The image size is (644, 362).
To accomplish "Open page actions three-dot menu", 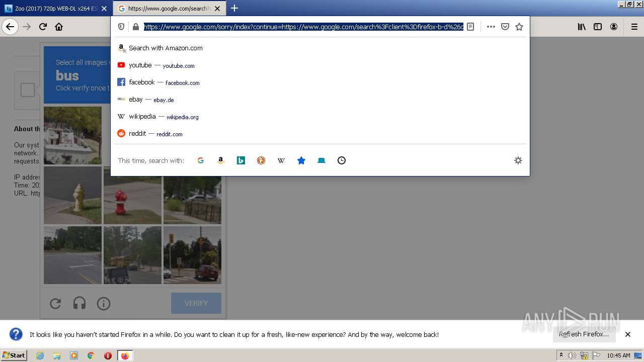I will [491, 27].
